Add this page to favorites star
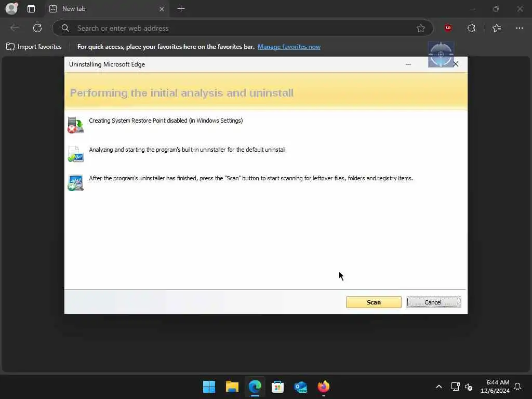Viewport: 532px width, 399px height. click(x=421, y=28)
